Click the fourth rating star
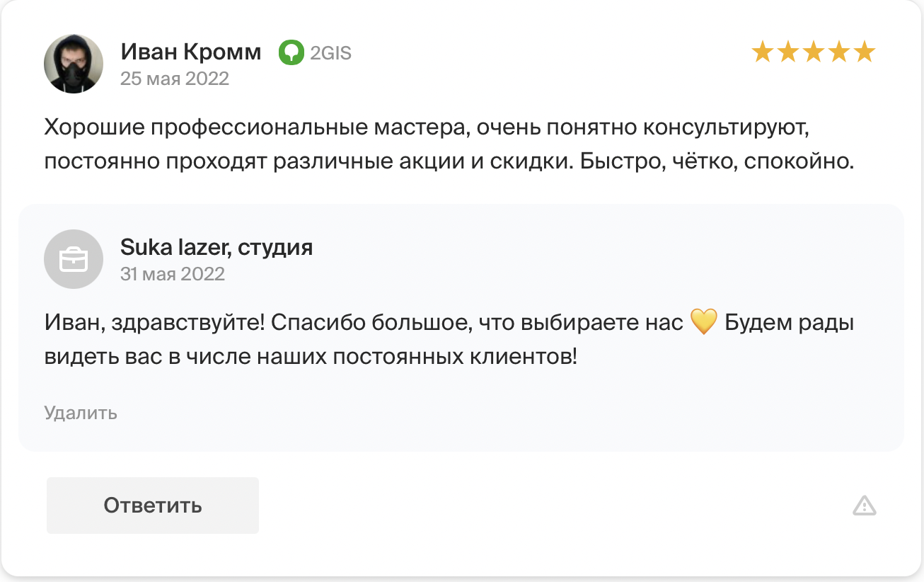 [839, 52]
